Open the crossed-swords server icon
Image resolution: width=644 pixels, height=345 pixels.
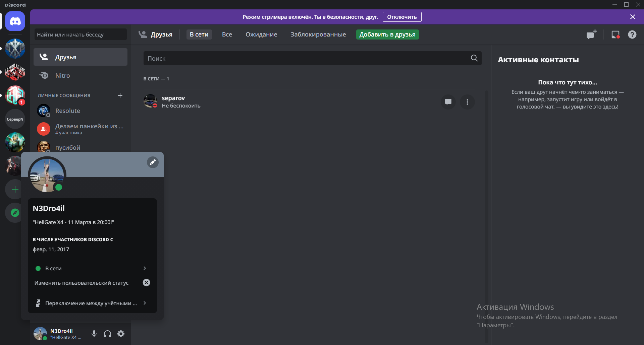(15, 49)
